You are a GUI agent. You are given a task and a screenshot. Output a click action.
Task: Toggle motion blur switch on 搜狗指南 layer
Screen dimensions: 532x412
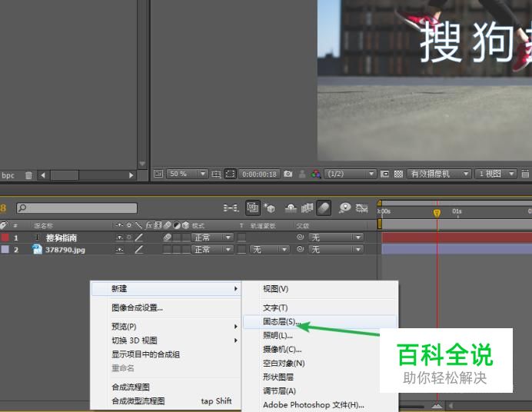pyautogui.click(x=167, y=238)
